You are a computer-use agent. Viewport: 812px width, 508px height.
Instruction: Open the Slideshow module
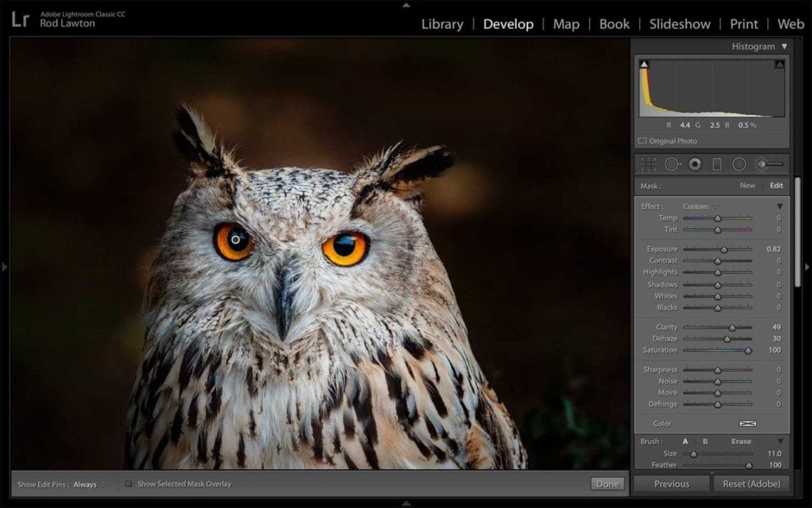(x=680, y=25)
